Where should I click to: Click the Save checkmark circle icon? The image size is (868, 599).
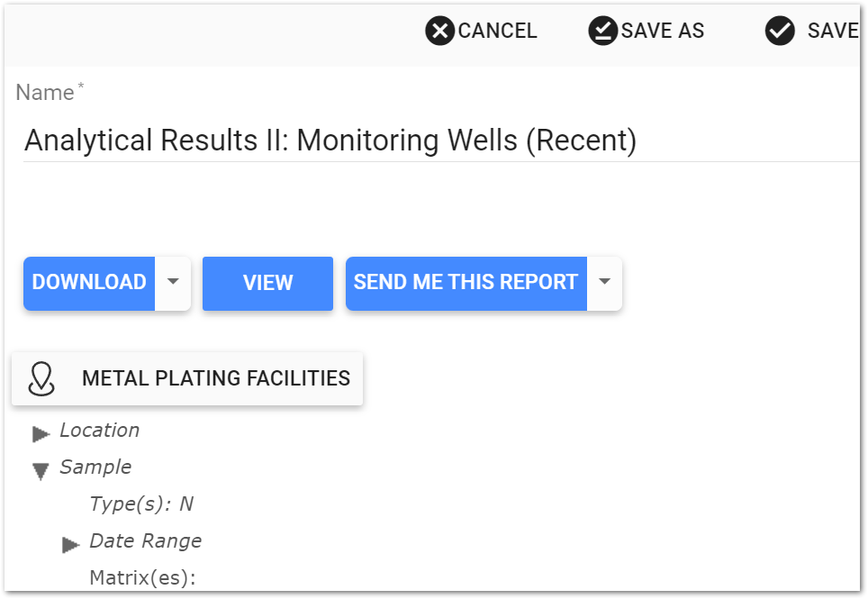click(x=779, y=32)
